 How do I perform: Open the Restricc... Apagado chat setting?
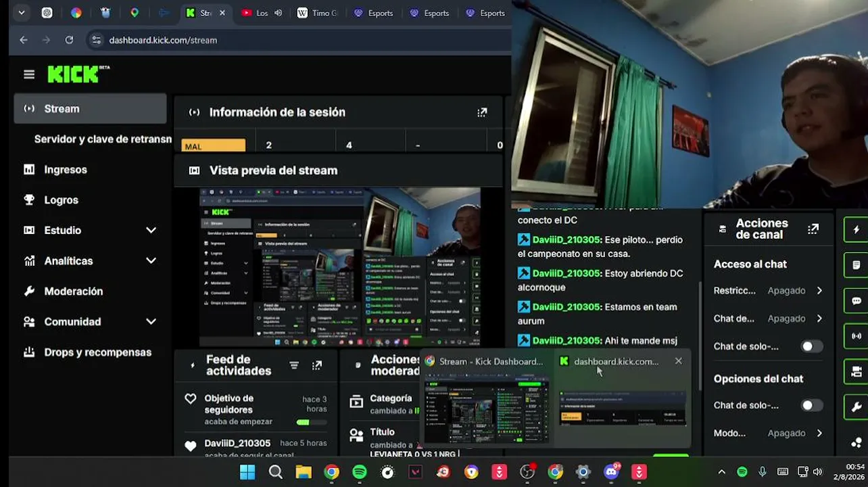[768, 290]
